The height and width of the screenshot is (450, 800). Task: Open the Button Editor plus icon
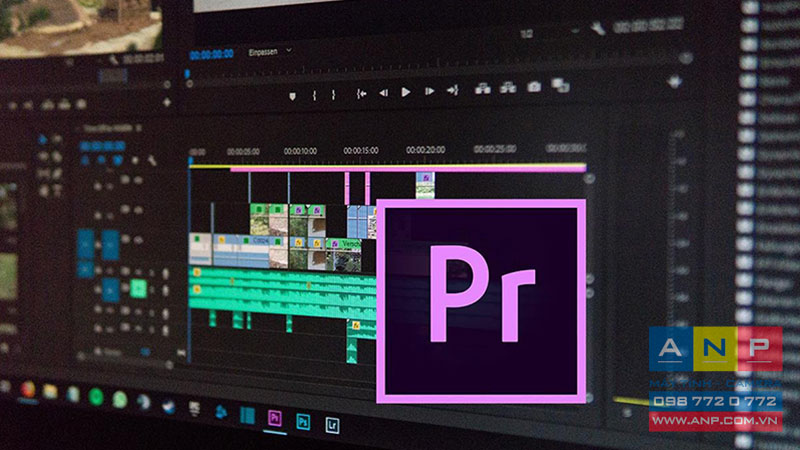(x=676, y=81)
